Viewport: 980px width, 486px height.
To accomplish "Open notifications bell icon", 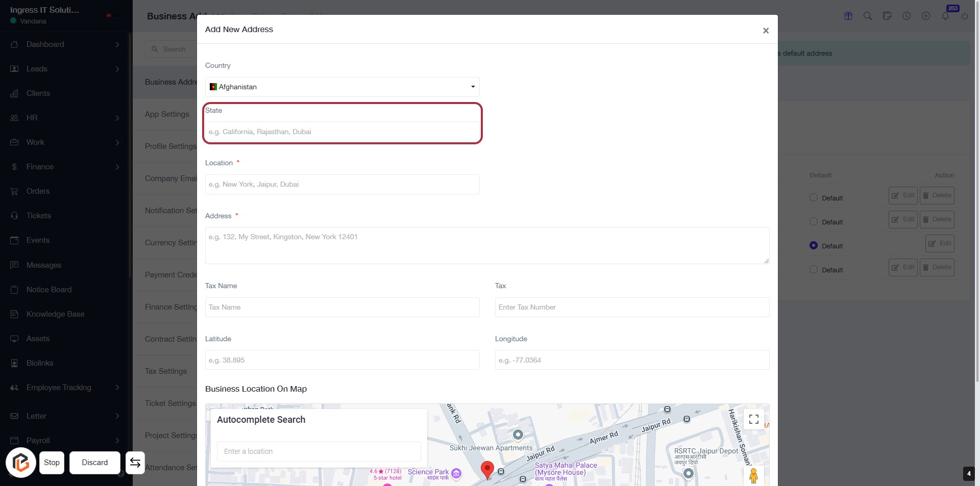I will [x=945, y=16].
